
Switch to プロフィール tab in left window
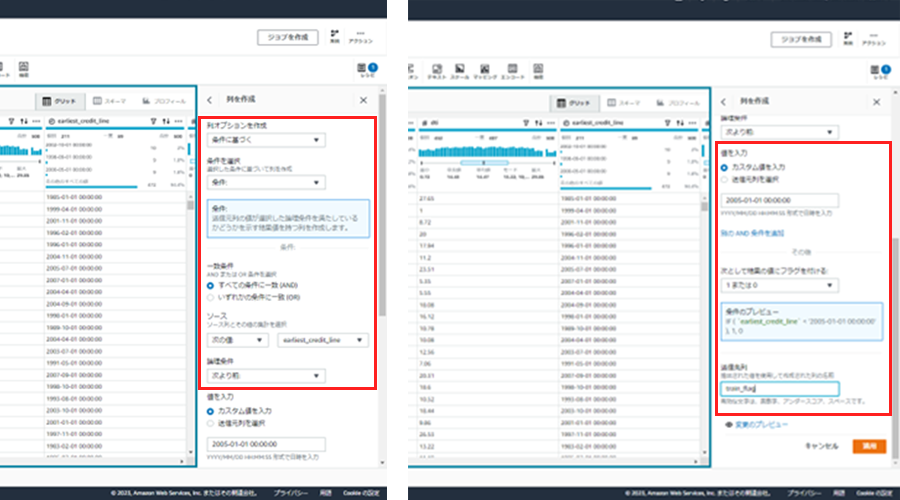[x=165, y=101]
